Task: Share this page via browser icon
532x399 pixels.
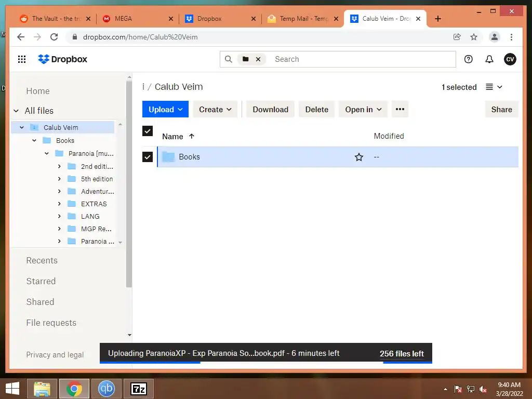Action: [457, 37]
